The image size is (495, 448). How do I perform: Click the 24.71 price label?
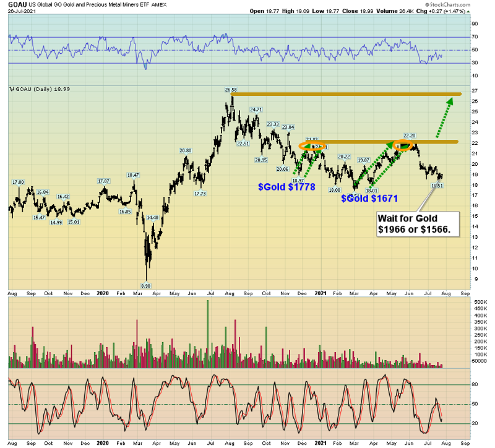(x=256, y=110)
